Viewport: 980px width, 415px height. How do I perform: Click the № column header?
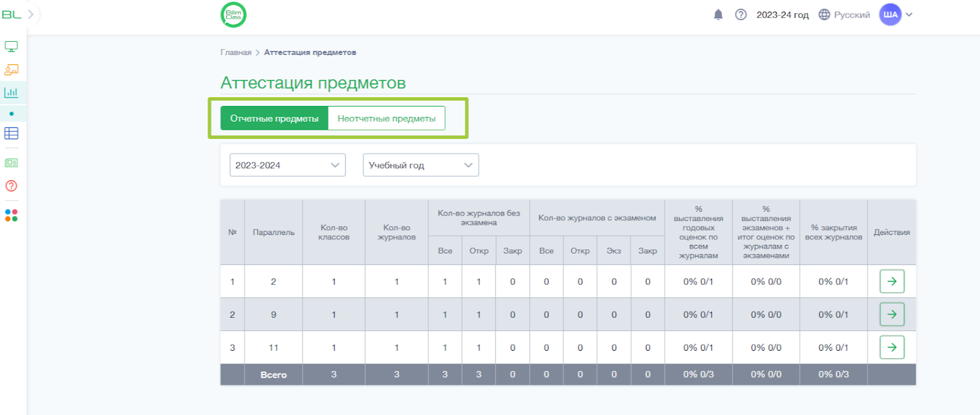point(232,233)
